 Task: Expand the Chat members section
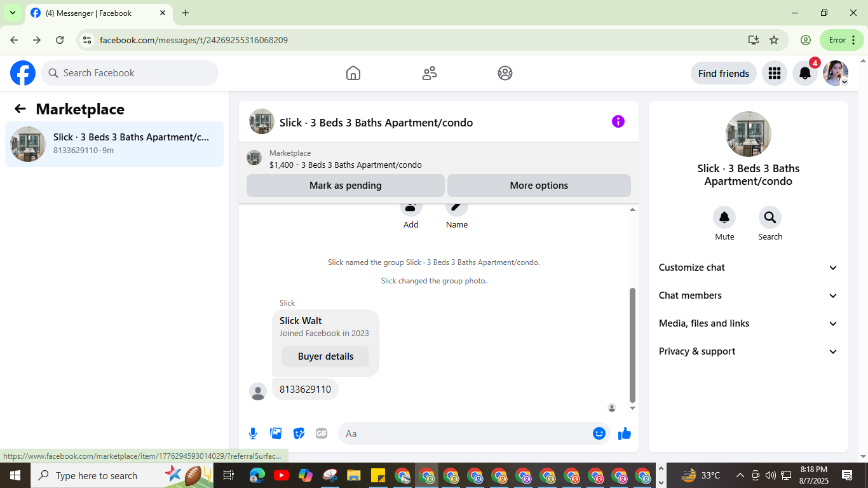(749, 295)
